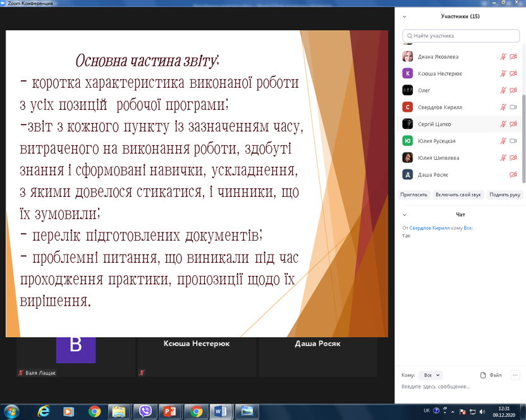Viewport: 526px width, 420px height.
Task: Collapse the Чат panel with its chevron
Action: coord(405,215)
